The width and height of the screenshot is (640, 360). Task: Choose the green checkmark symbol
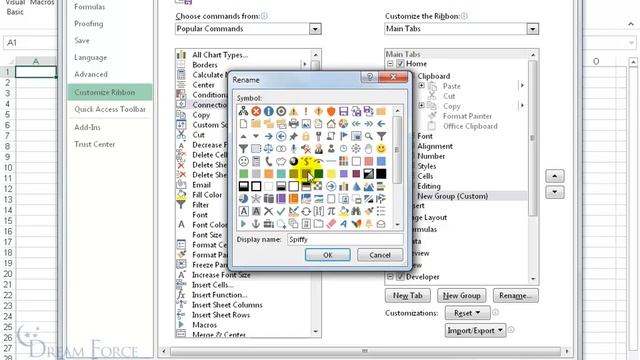tap(281, 211)
